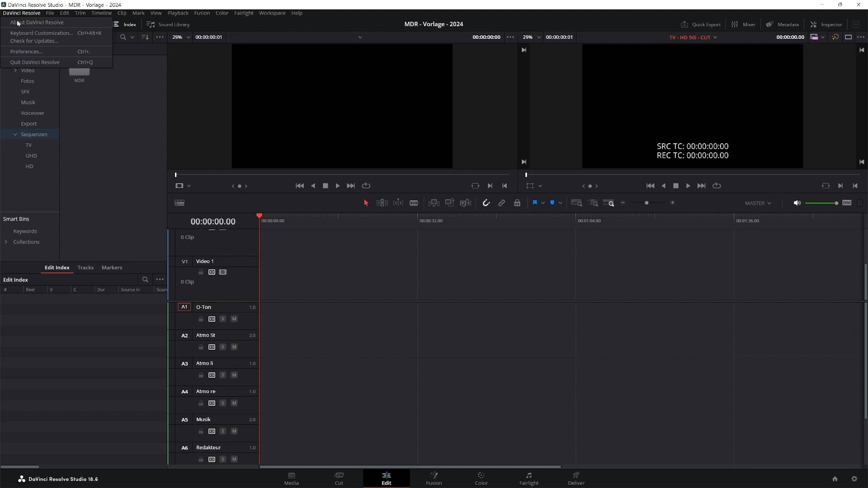Solo the O-Ton audio track
Screen dimensions: 868x488
[x=223, y=319]
